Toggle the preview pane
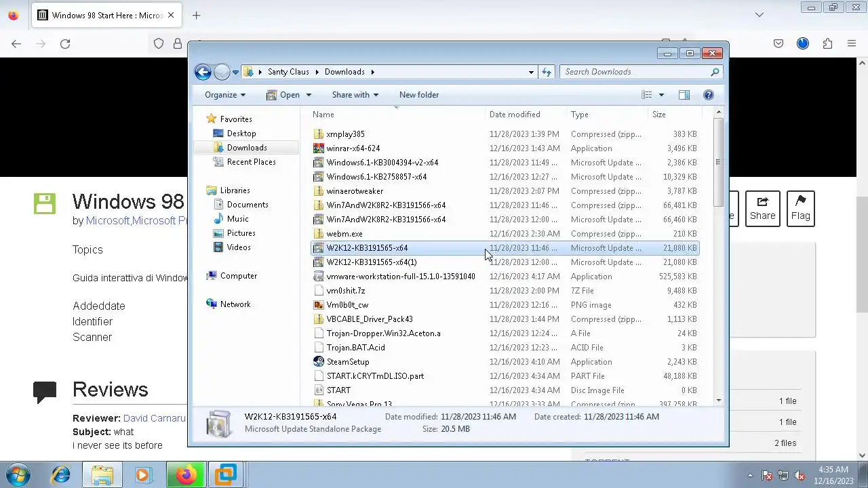The height and width of the screenshot is (488, 868). [684, 95]
